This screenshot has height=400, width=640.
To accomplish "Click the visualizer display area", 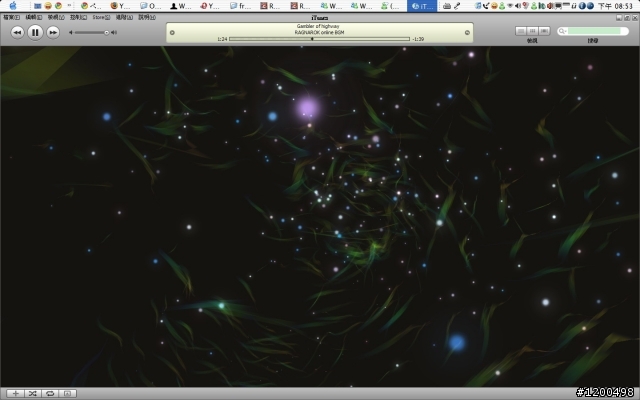I will (x=320, y=216).
